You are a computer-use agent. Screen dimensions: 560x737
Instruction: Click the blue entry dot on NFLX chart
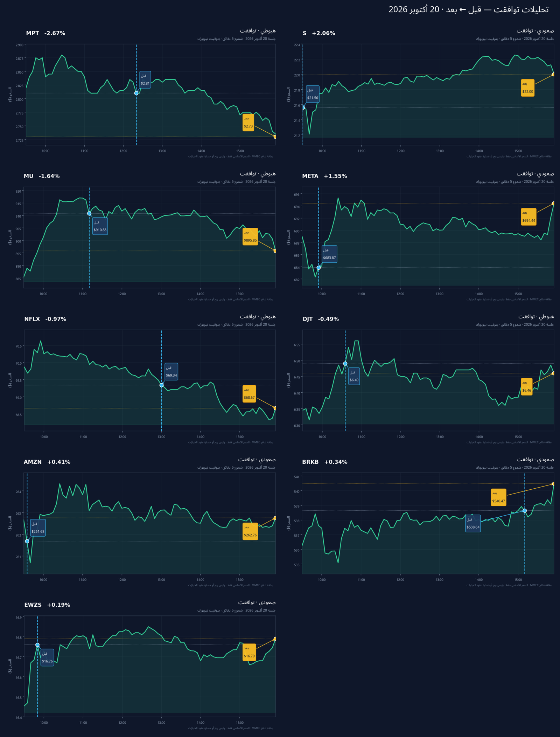pos(161,385)
